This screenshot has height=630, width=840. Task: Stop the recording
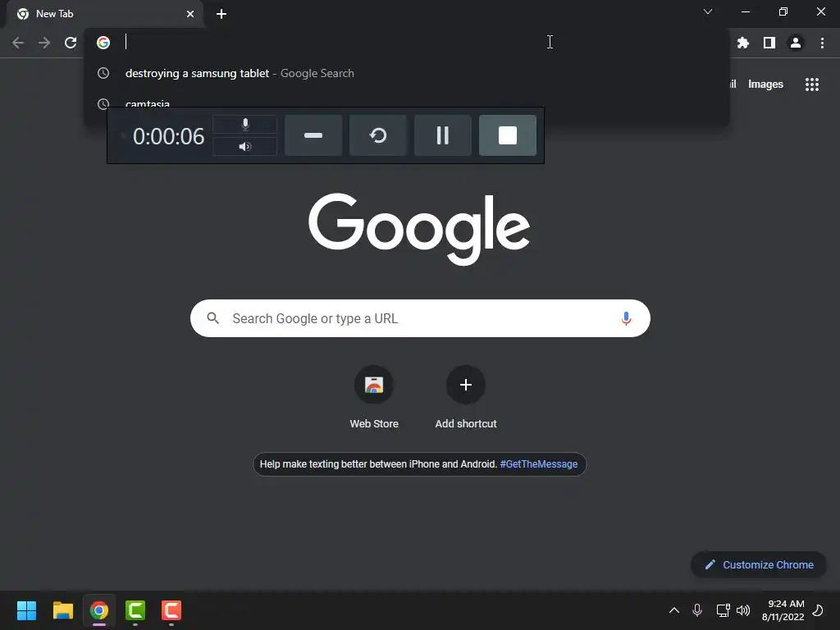tap(507, 135)
